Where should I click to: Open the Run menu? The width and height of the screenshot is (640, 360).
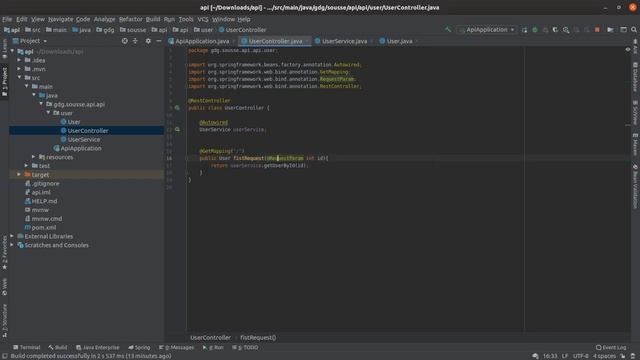169,19
